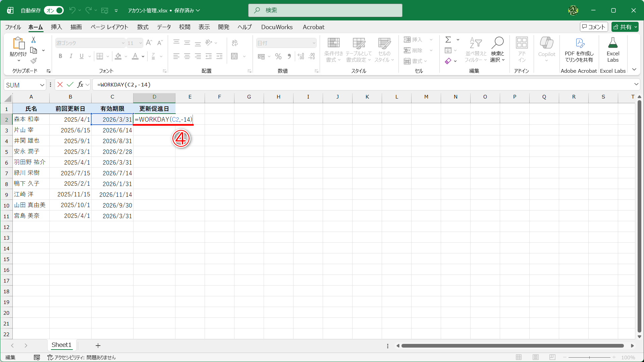Viewport: 644px width, 362px height.
Task: Switch to the 数式 ribbon tab
Action: pos(143,27)
